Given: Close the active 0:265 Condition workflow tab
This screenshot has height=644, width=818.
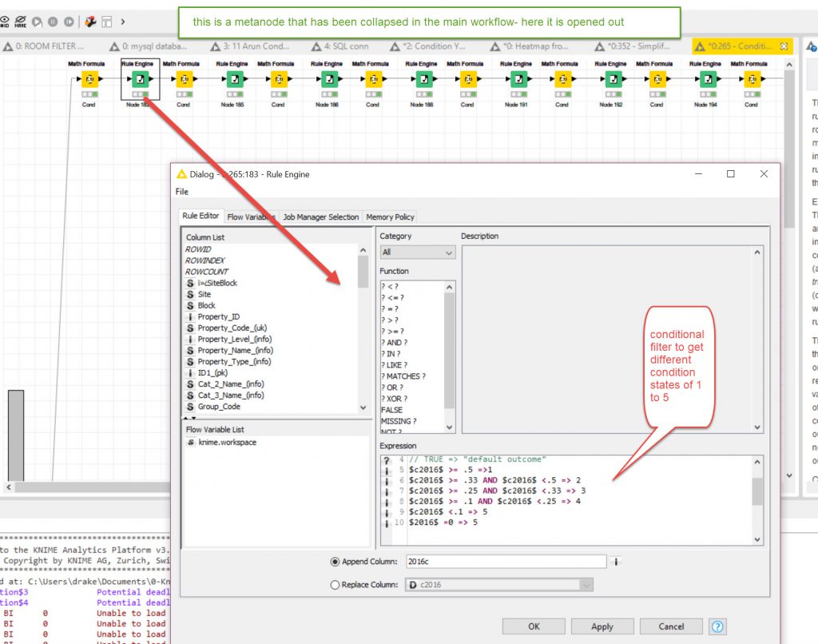Looking at the screenshot, I should click(784, 46).
